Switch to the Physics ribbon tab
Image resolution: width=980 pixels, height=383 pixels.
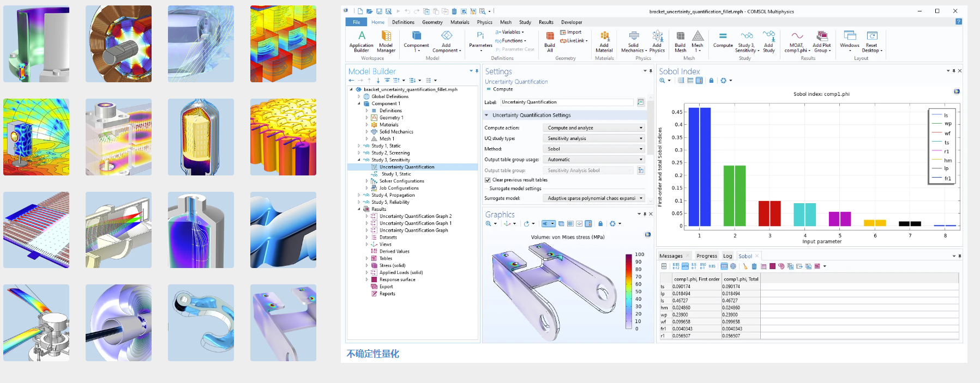tap(484, 22)
